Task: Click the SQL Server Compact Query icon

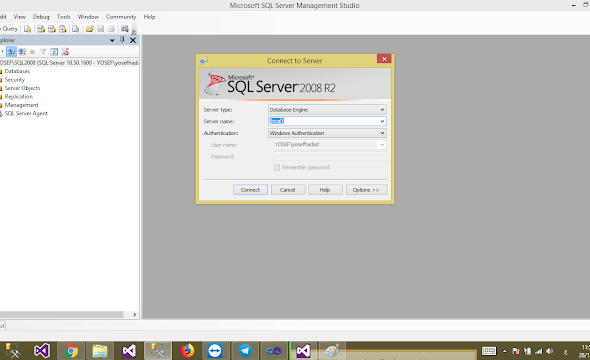Action: [76, 29]
